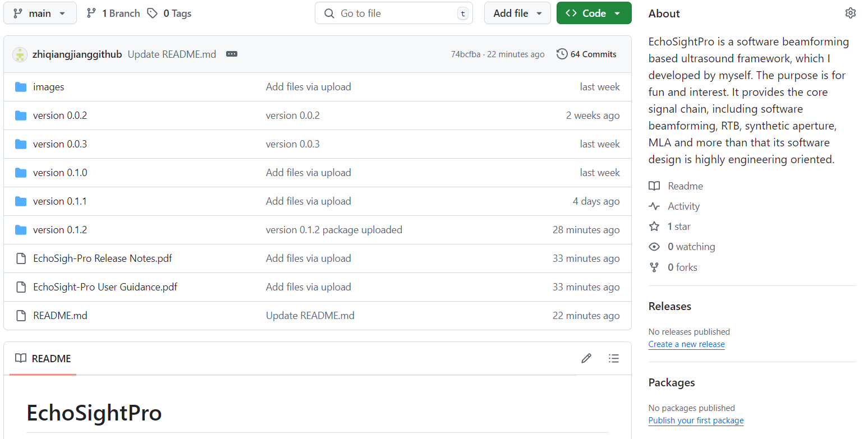The height and width of the screenshot is (439, 868).
Task: Click Create a new release
Action: click(687, 344)
